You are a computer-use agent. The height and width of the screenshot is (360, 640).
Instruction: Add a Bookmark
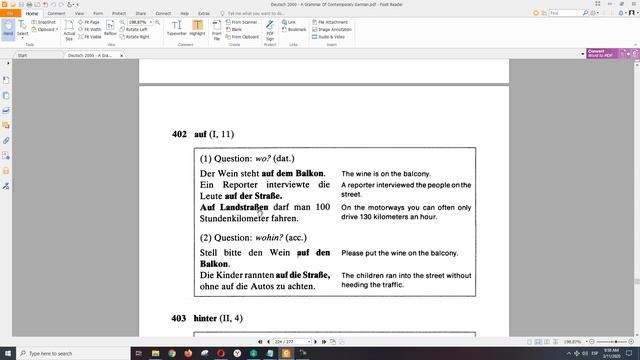click(294, 29)
